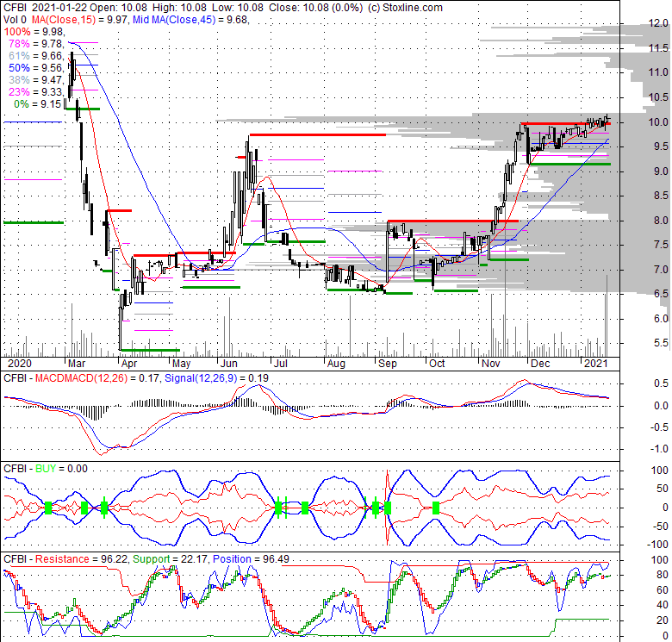Screen dimensions: 672x642
Task: Click the 2020 label on time axis
Action: click(20, 364)
